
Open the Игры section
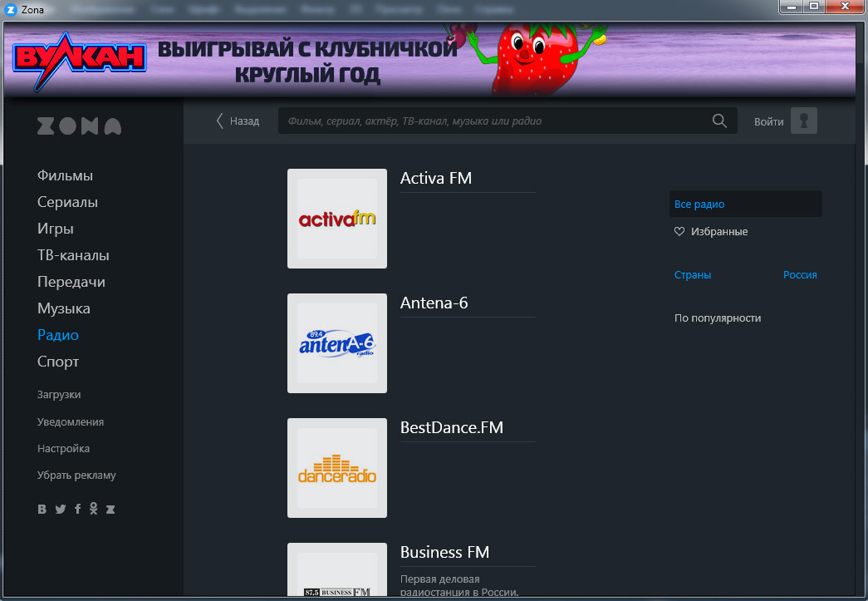tap(56, 229)
